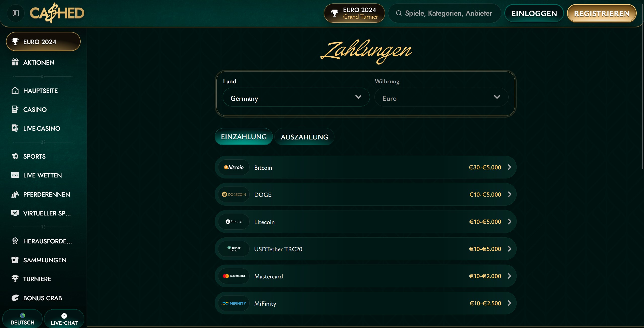The width and height of the screenshot is (644, 328).
Task: Open the Währung dropdown showing Euro
Action: tap(441, 97)
